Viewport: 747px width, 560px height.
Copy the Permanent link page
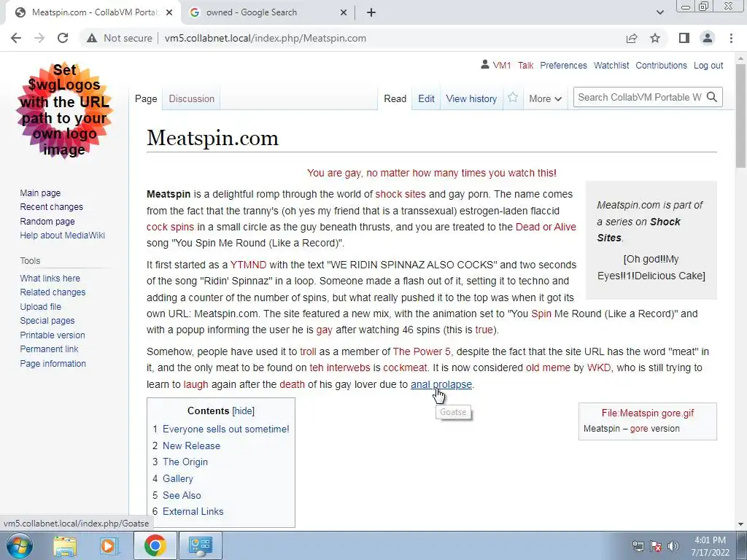49,349
